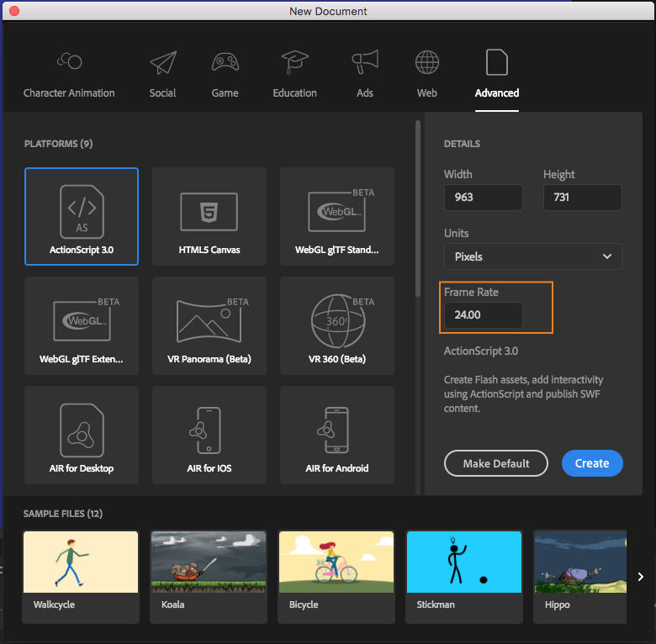
Task: Choose the AIR for iOS platform
Action: pyautogui.click(x=209, y=435)
